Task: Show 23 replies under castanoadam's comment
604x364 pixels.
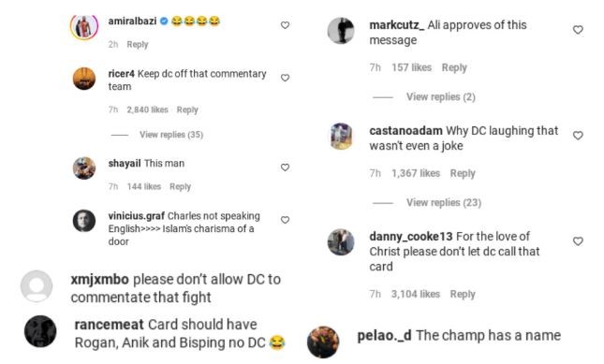Action: tap(444, 203)
